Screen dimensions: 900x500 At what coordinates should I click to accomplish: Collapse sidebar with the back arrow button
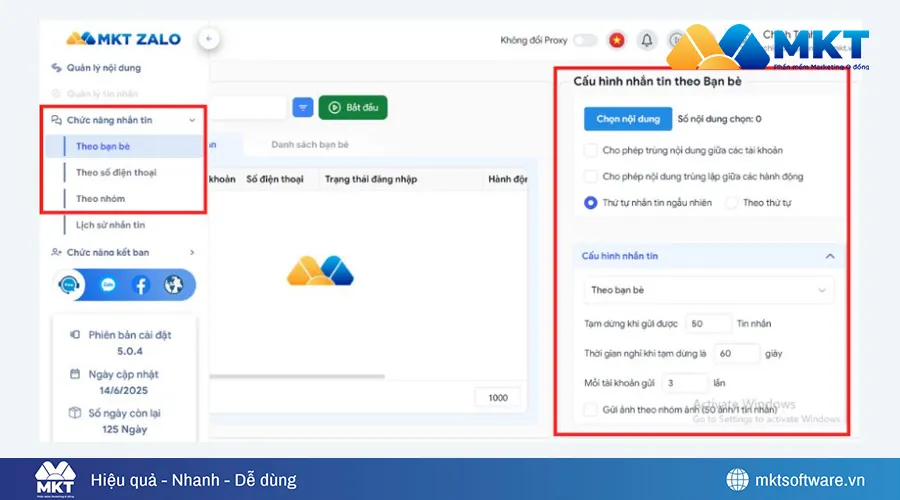click(x=209, y=39)
